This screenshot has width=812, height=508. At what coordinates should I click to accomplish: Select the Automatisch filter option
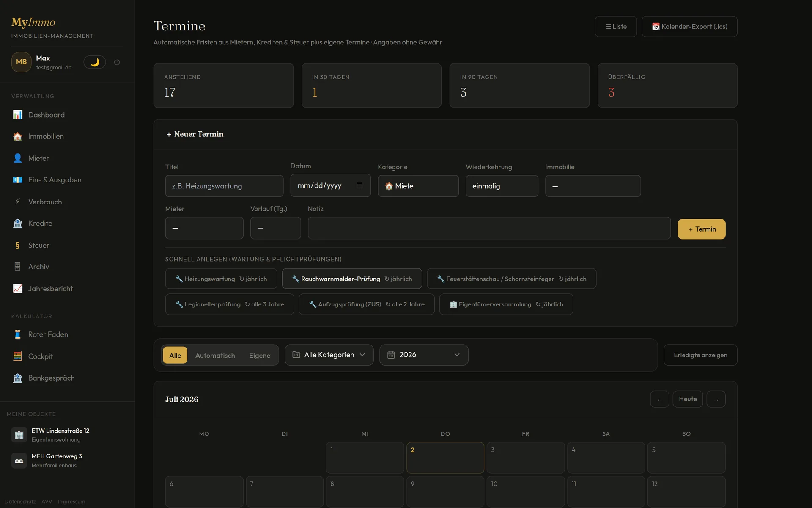click(x=215, y=355)
